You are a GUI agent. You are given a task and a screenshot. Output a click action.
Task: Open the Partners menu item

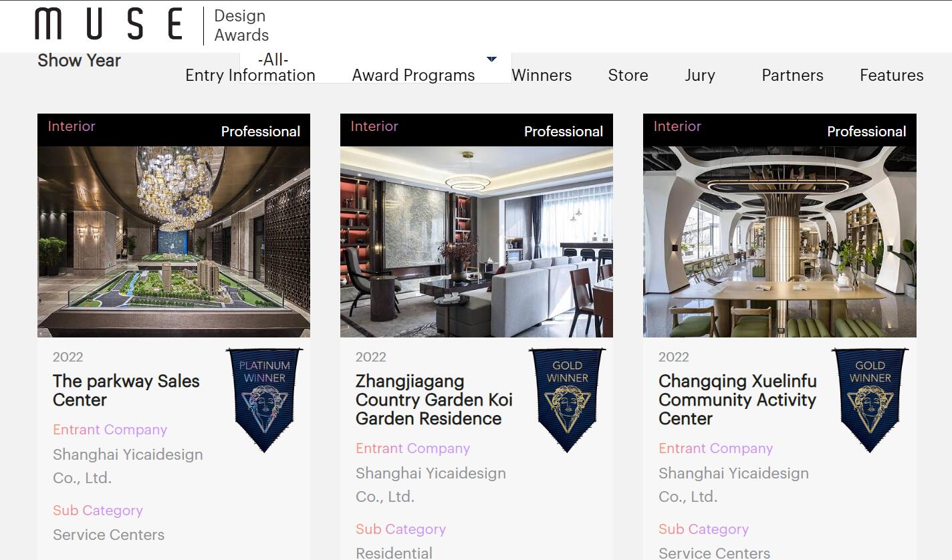click(792, 76)
